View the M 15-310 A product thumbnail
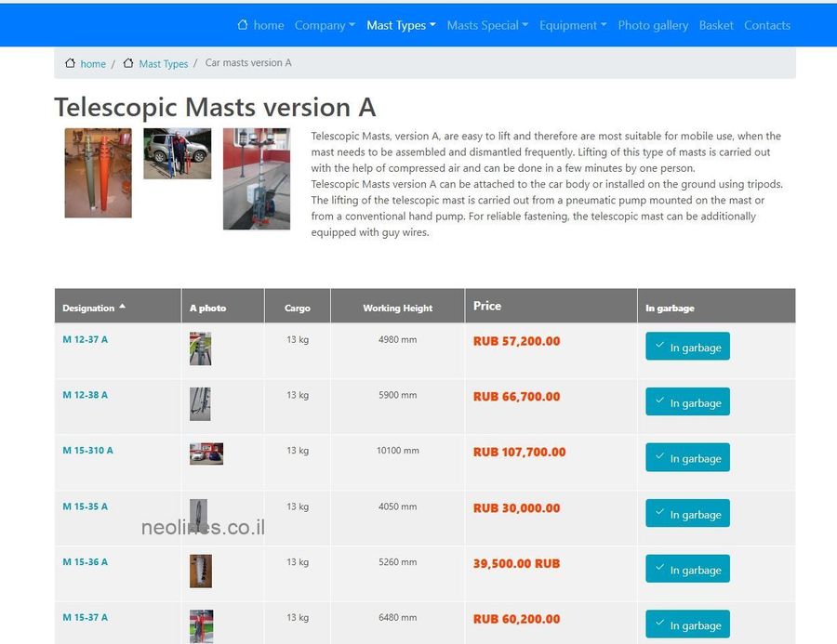 (206, 453)
